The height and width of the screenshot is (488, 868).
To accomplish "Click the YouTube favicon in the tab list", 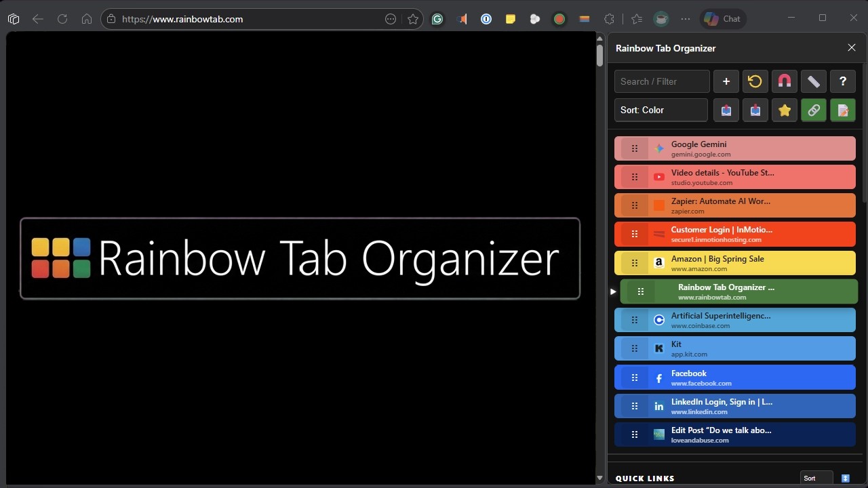I will (659, 177).
